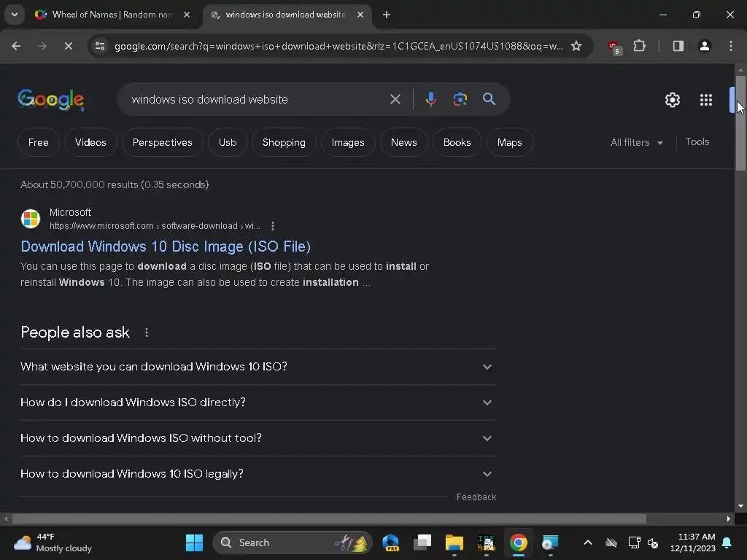This screenshot has height=560, width=747.
Task: Open the weather widget showing 44°F
Action: [53, 542]
